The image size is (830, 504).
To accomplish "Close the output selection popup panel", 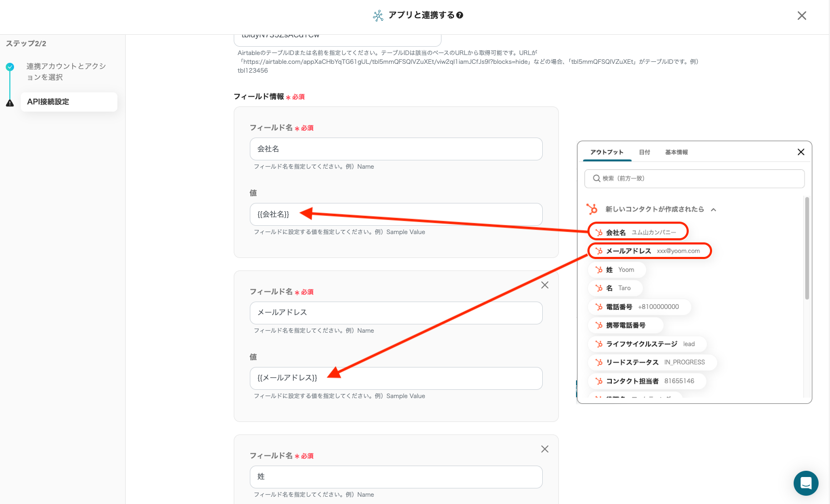I will click(800, 152).
